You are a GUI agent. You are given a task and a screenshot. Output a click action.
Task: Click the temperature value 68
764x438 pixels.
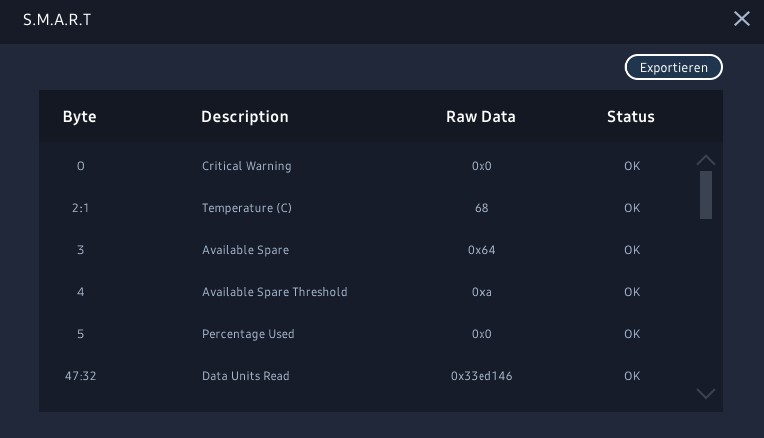click(481, 208)
